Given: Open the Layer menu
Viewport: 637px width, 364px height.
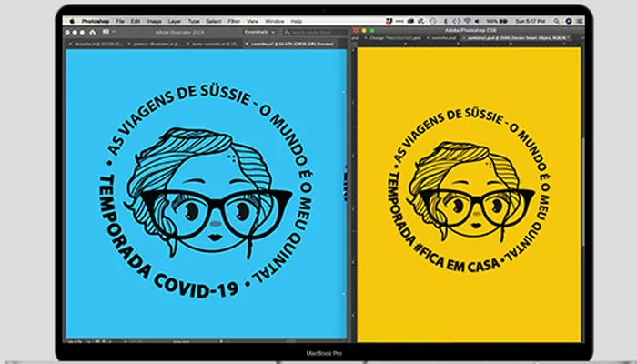Looking at the screenshot, I should pos(175,21).
